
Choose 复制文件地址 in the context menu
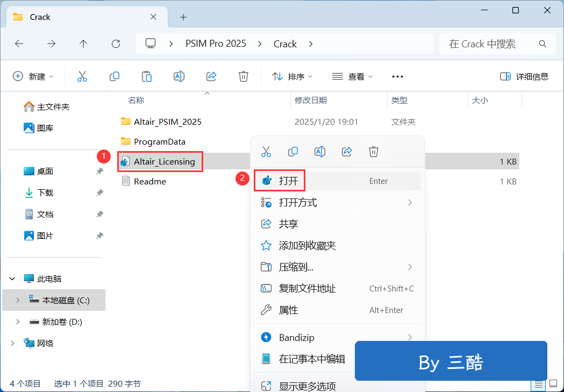click(337, 288)
